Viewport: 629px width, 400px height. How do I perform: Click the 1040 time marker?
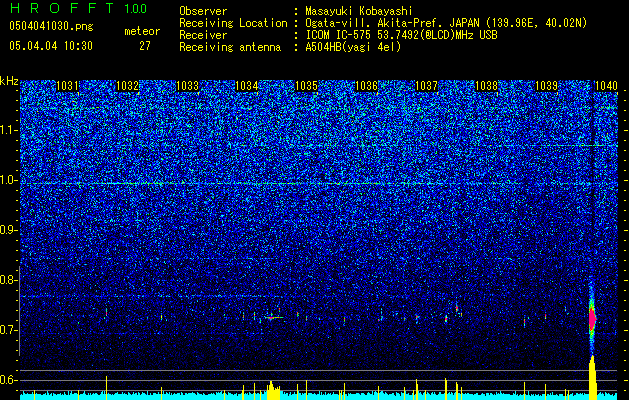[606, 85]
